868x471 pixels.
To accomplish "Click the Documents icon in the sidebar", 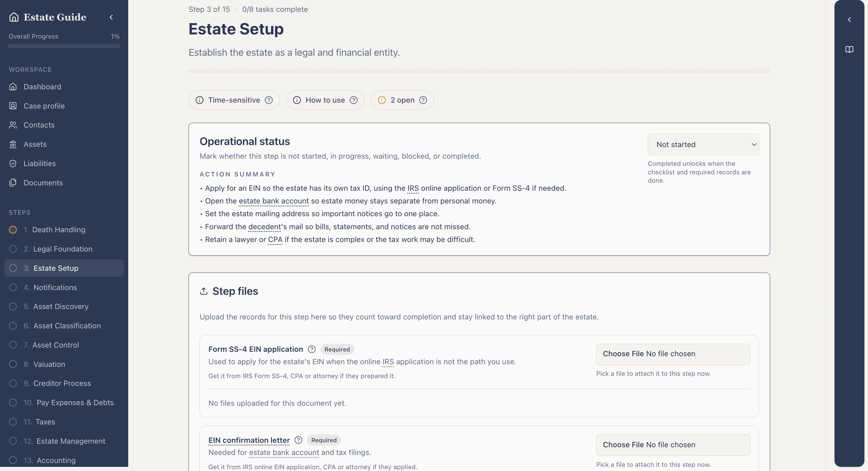I will pos(13,182).
